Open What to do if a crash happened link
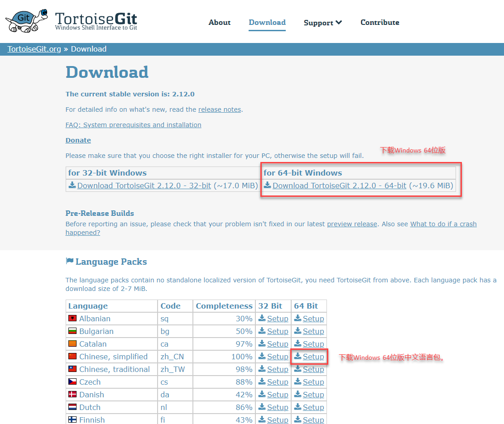Viewport: 504px width, 424px height. (x=443, y=224)
